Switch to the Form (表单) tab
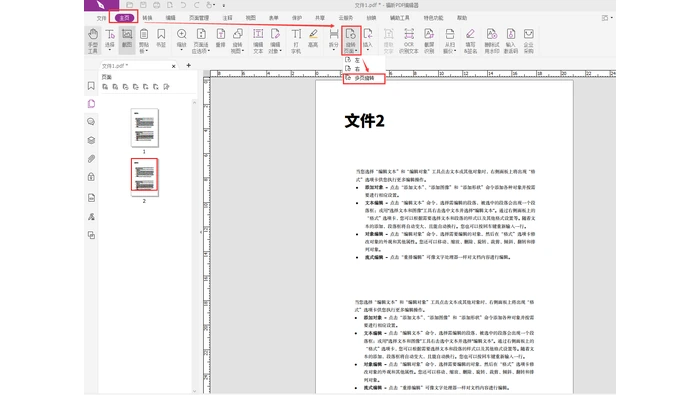Viewport: 700px width, 395px height. (274, 18)
